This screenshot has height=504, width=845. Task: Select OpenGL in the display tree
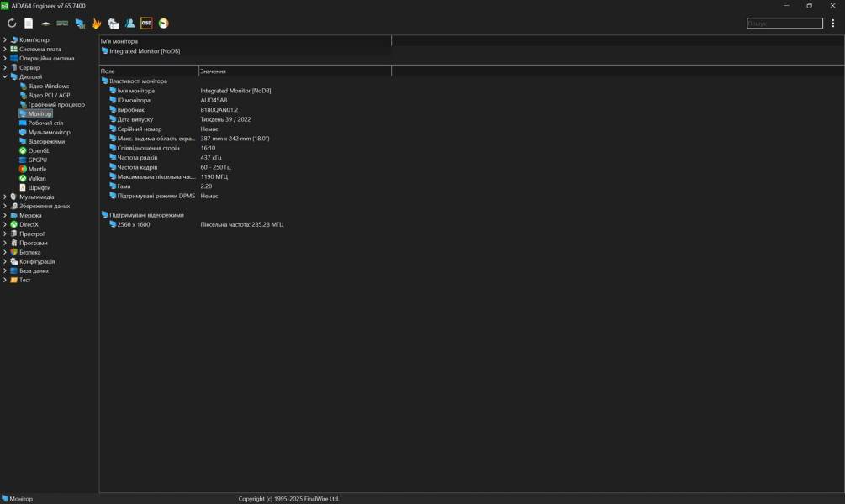tap(39, 151)
